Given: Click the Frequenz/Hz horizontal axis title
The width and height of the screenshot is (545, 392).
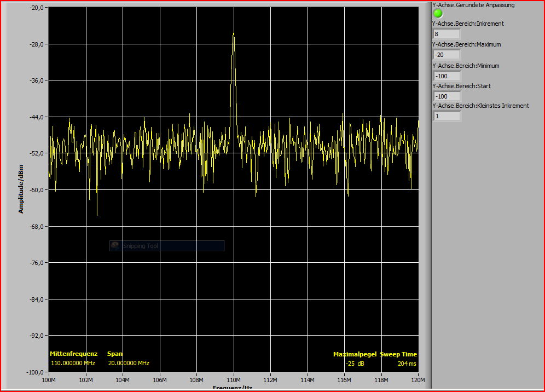Looking at the screenshot, I should [x=233, y=388].
